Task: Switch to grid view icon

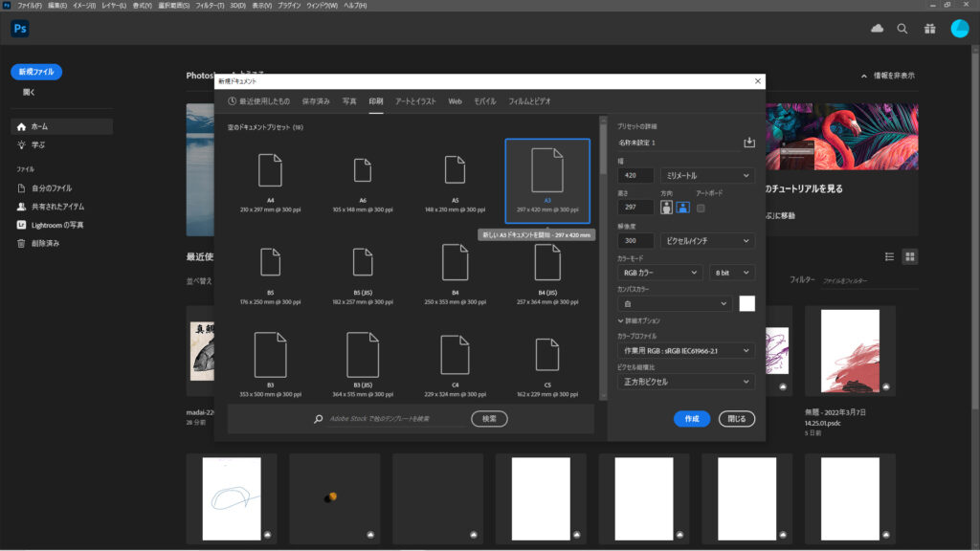Action: point(909,256)
